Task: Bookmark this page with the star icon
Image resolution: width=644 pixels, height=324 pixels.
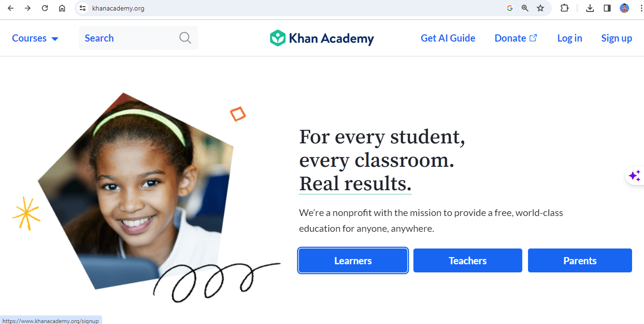Action: [540, 8]
